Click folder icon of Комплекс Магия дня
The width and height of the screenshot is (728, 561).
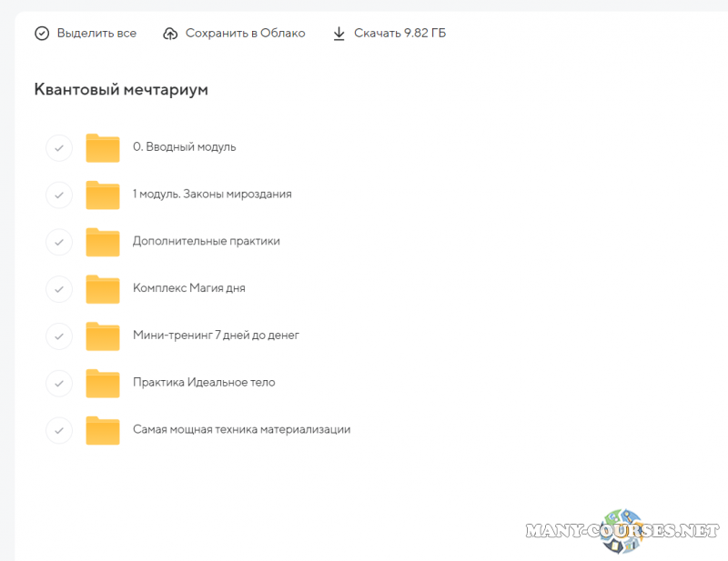pyautogui.click(x=103, y=288)
